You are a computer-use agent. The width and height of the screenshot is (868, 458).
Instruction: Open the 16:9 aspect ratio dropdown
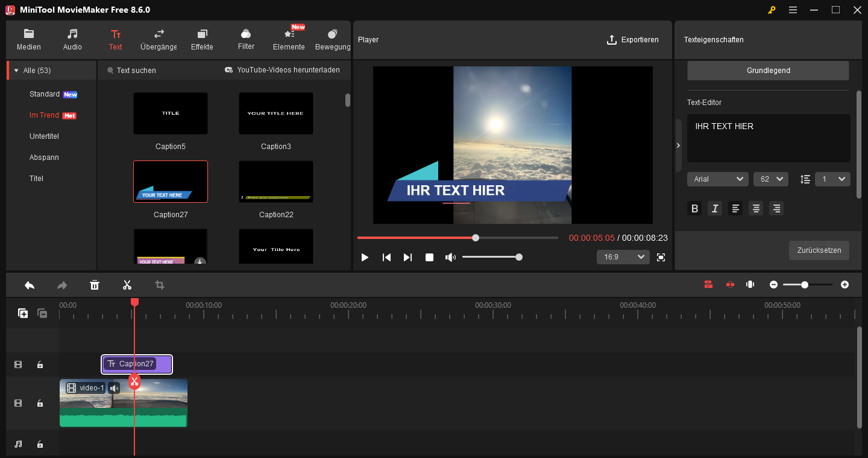click(623, 256)
